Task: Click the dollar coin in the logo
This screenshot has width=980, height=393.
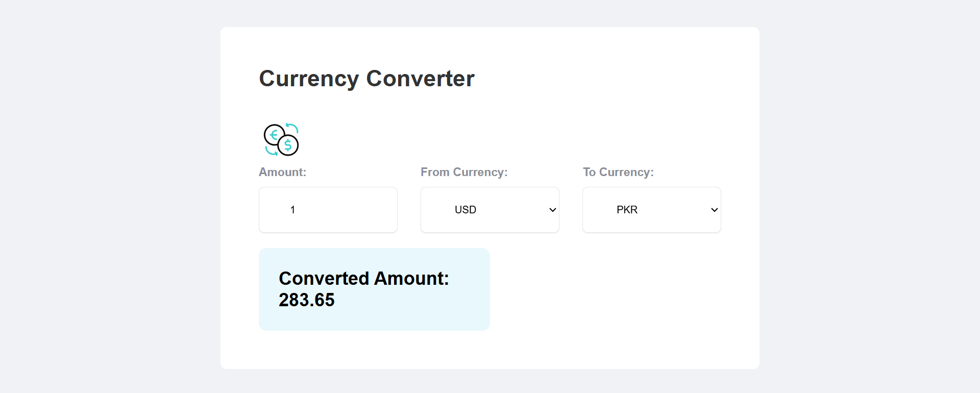Action: tap(288, 145)
